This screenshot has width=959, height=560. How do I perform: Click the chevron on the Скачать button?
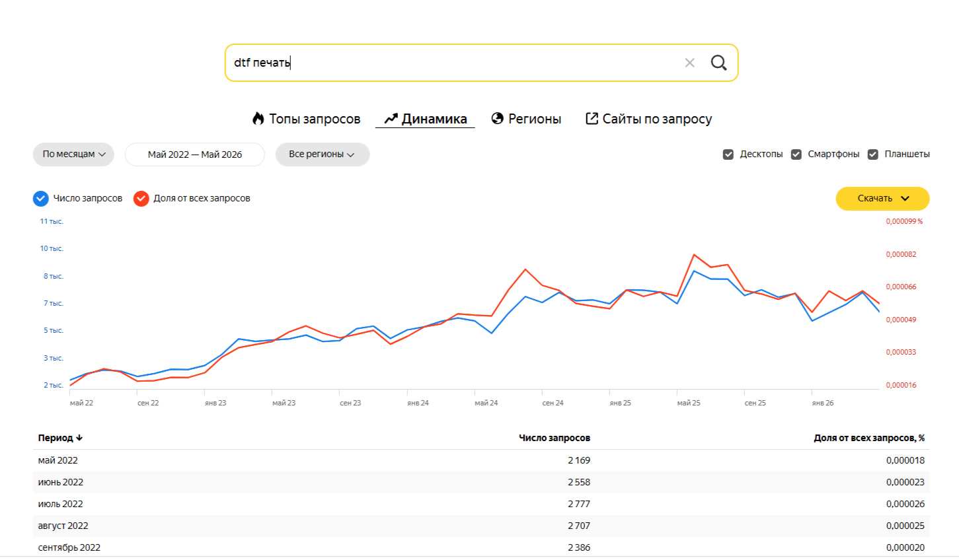[905, 198]
